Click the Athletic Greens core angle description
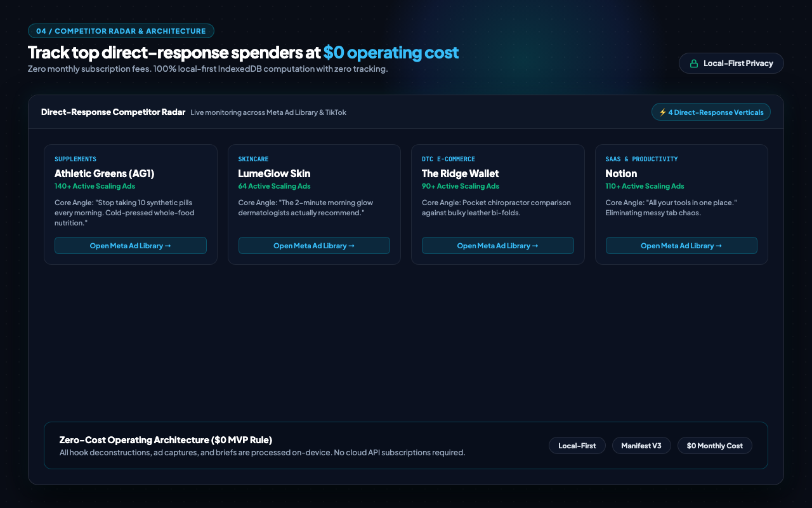The image size is (812, 508). tap(124, 213)
